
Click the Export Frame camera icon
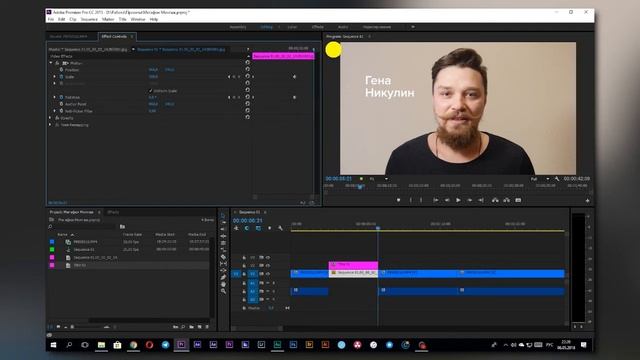click(x=518, y=200)
